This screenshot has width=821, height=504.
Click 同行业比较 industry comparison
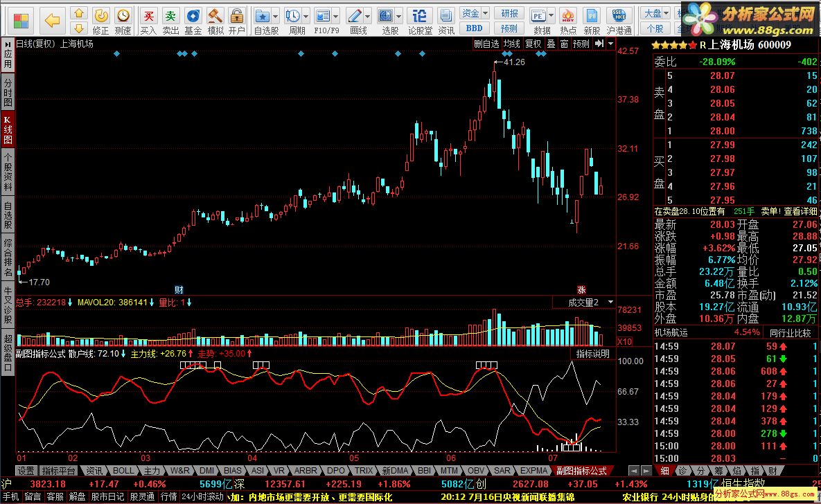[790, 332]
